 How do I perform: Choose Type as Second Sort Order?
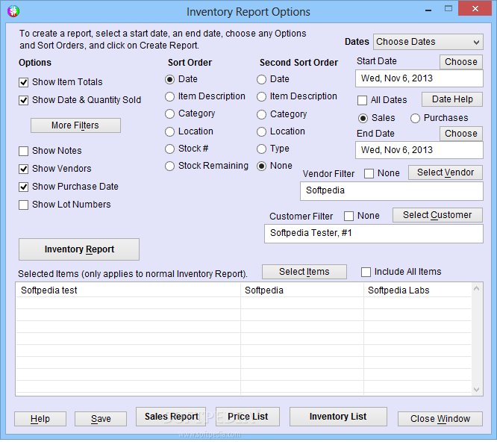click(x=261, y=149)
